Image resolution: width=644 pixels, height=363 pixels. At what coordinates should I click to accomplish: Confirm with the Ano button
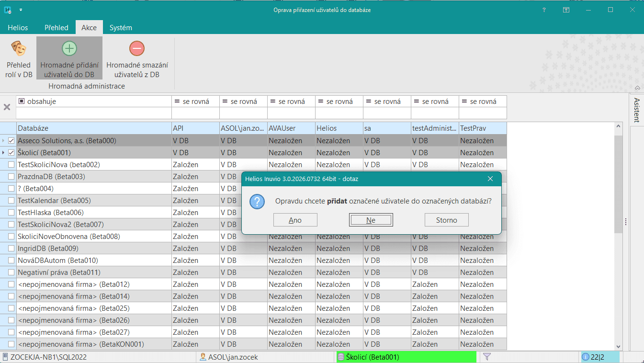point(295,220)
